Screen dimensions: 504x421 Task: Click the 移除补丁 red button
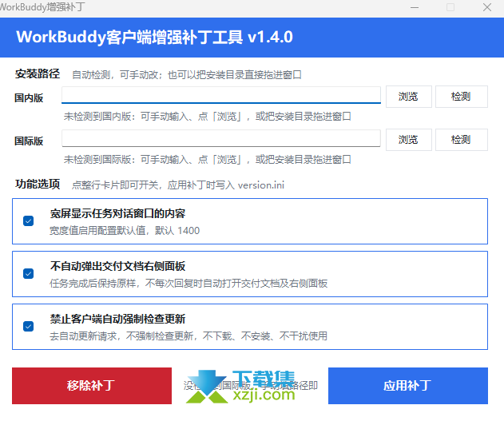tap(92, 386)
